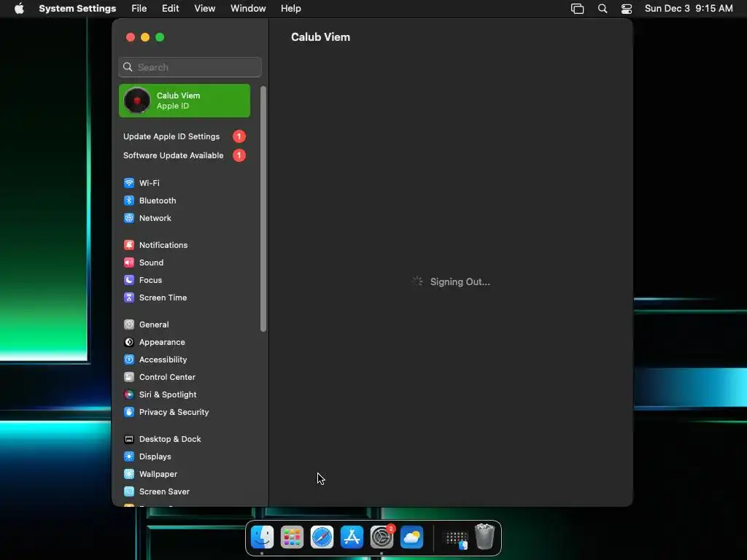Viewport: 747px width, 560px height.
Task: Click the Network globe icon
Action: coord(128,218)
